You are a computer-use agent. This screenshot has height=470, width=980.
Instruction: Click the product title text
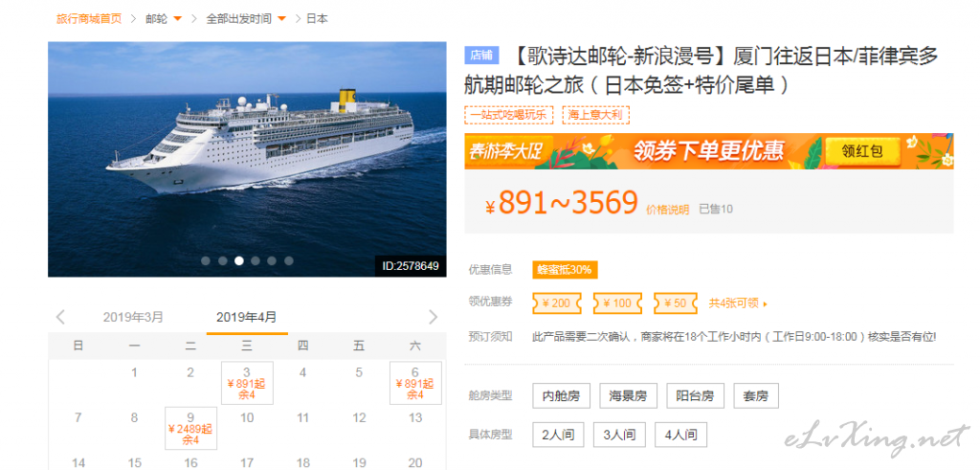click(702, 70)
